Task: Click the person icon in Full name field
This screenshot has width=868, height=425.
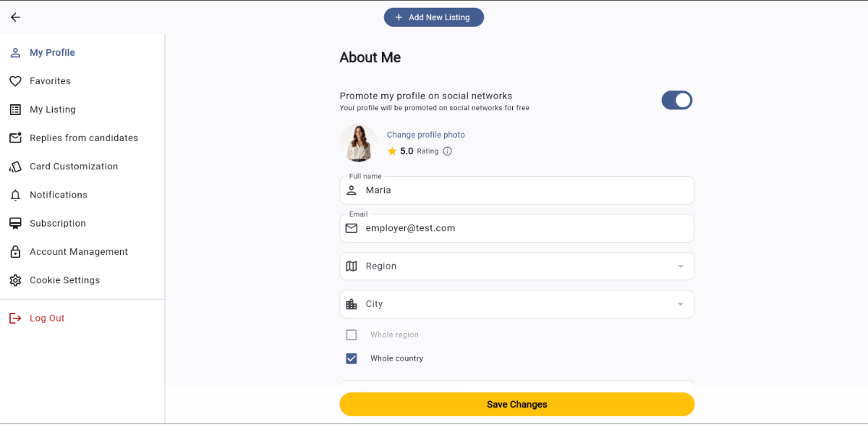Action: point(352,190)
